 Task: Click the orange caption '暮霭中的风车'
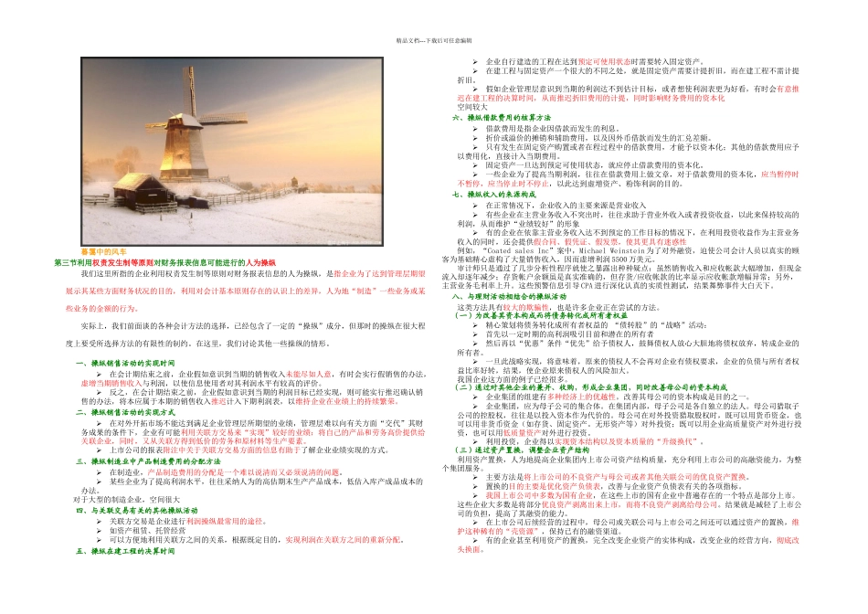(103, 252)
